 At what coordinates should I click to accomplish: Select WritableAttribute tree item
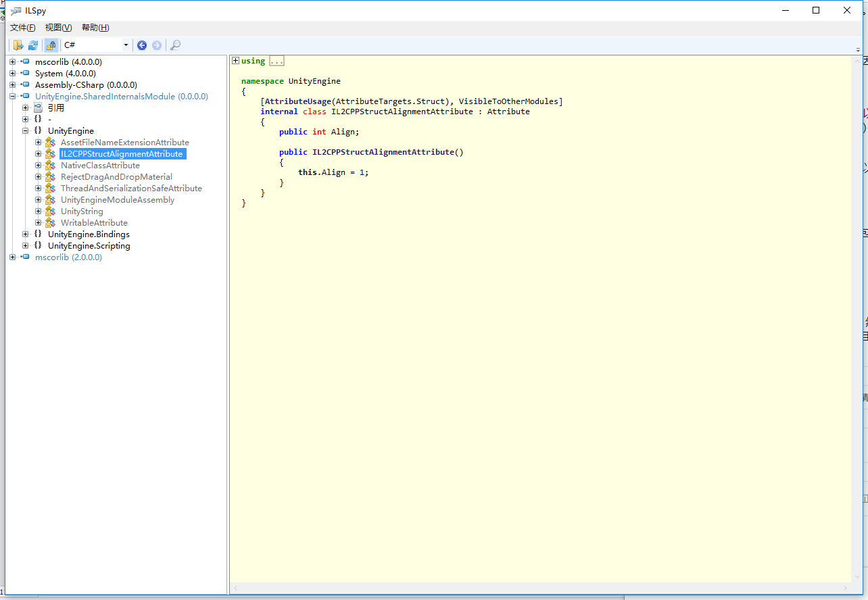click(x=95, y=223)
